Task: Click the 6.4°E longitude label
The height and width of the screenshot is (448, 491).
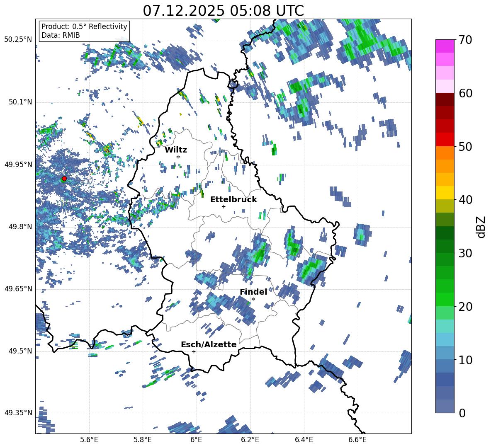Action: pyautogui.click(x=304, y=440)
